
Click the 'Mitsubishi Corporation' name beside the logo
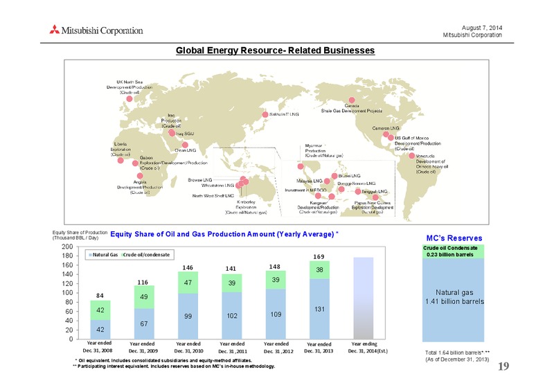click(x=102, y=30)
